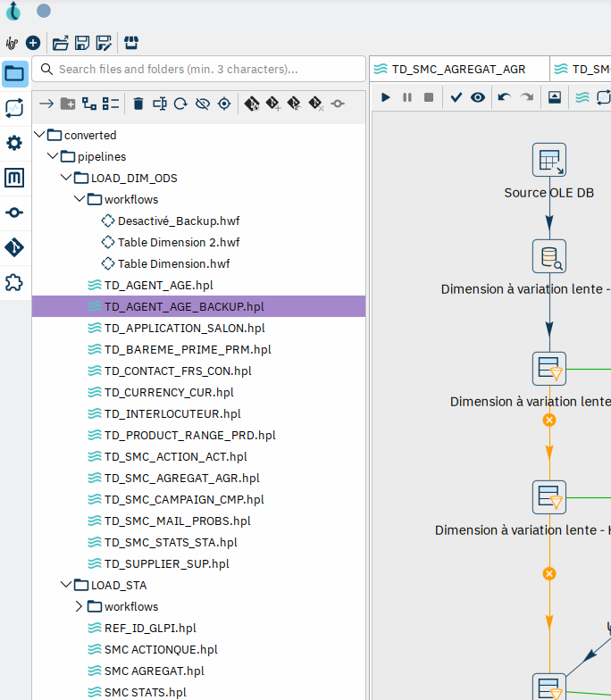The height and width of the screenshot is (700, 611).
Task: Switch to the File Explorer perspective icon
Action: (x=14, y=73)
